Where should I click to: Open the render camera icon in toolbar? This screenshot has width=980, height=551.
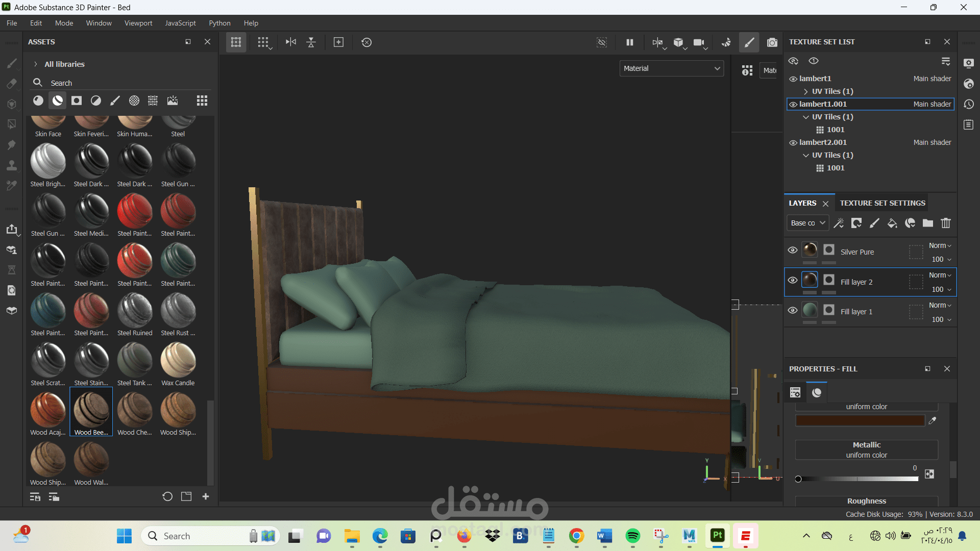point(772,42)
